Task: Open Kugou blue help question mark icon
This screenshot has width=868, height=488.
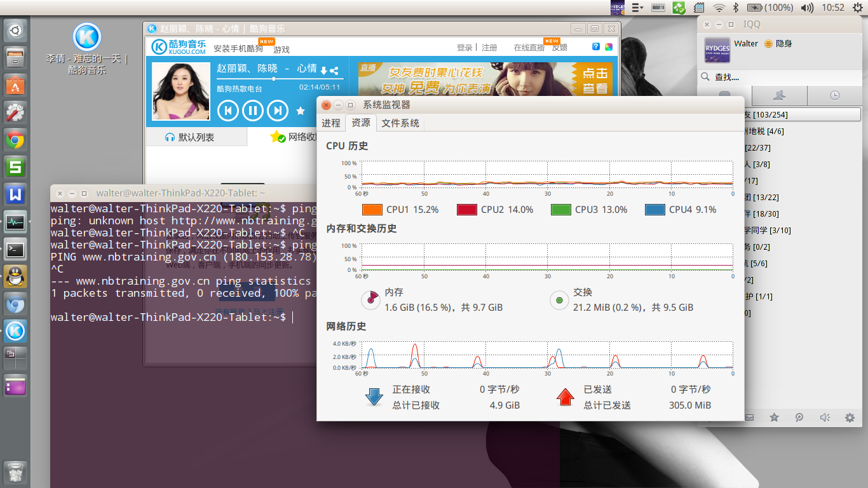Action: click(596, 47)
